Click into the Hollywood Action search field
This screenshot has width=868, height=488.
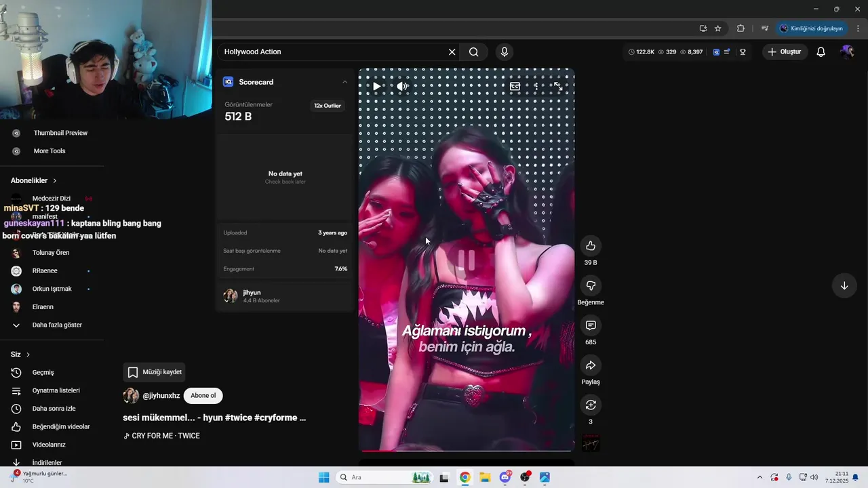332,52
